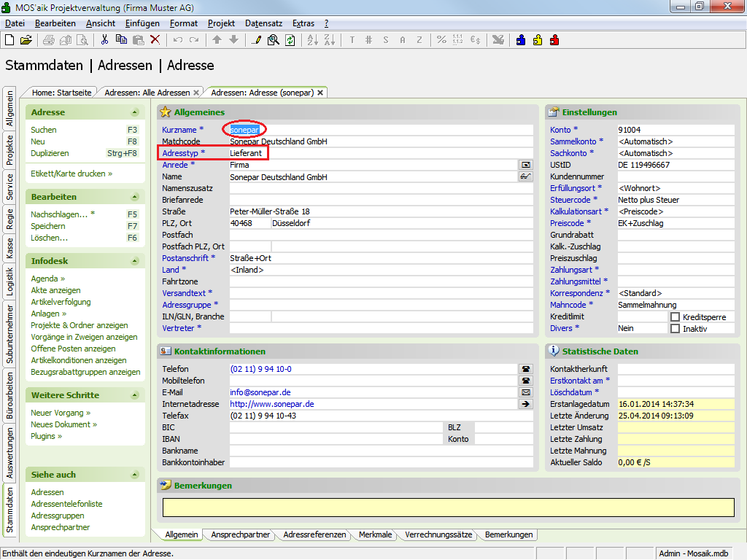Click the icon button beside Anrede field
747x560 pixels.
[x=525, y=165]
